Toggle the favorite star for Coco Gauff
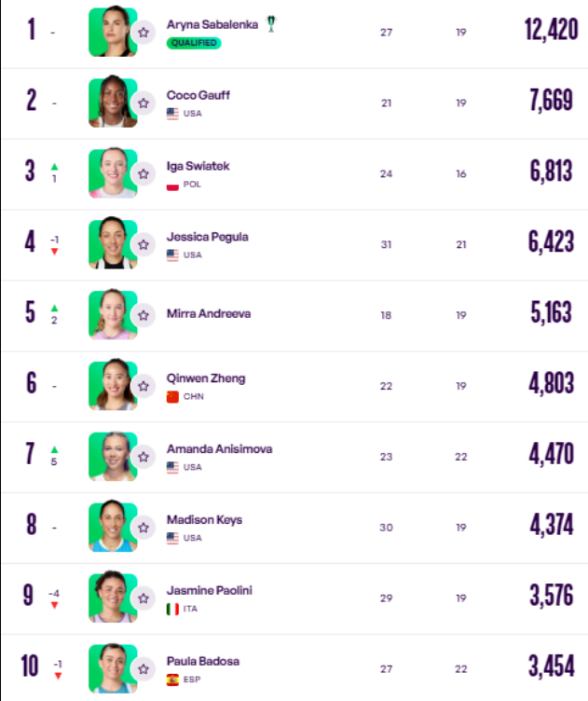 tap(143, 103)
